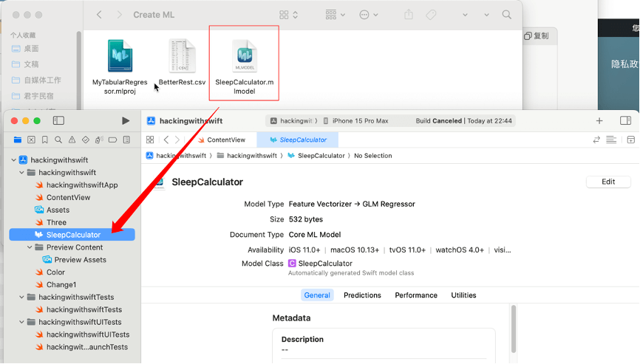The height and width of the screenshot is (364, 640).
Task: Collapse the hackingwithswiftTests folder
Action: [21, 297]
